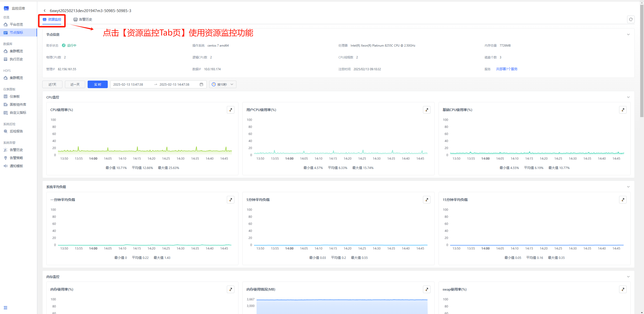This screenshot has height=314, width=644.
Task: Collapse the 节点信息 section
Action: coord(628,34)
